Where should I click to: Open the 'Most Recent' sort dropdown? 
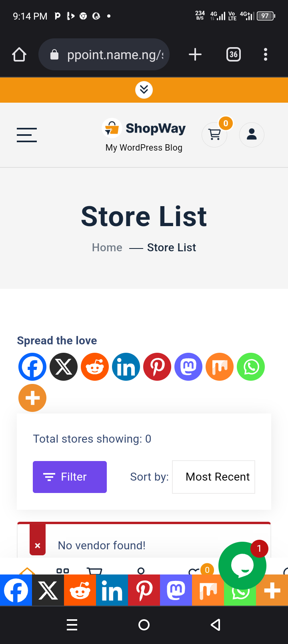coord(213,477)
